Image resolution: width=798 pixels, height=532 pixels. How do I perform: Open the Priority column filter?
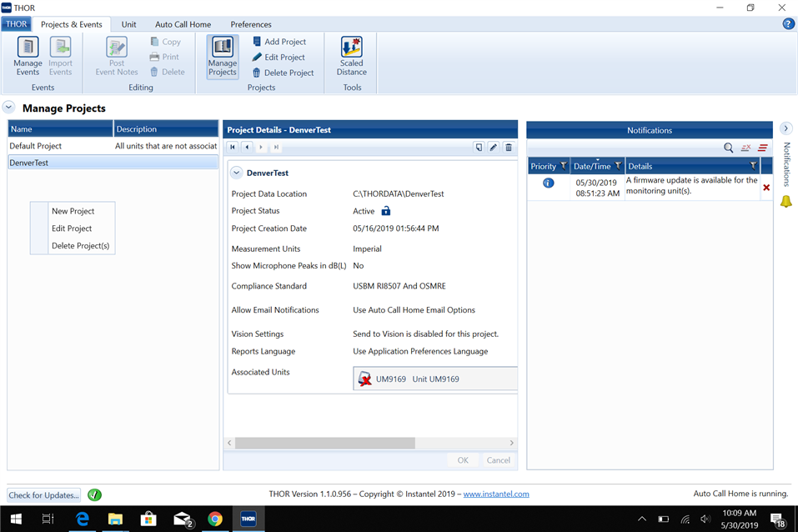coord(564,166)
